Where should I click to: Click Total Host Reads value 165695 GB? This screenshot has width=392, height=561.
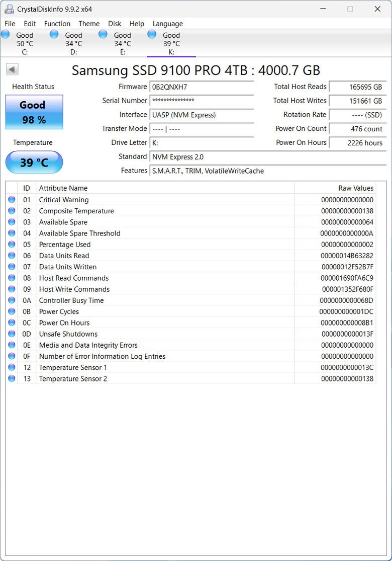(358, 87)
